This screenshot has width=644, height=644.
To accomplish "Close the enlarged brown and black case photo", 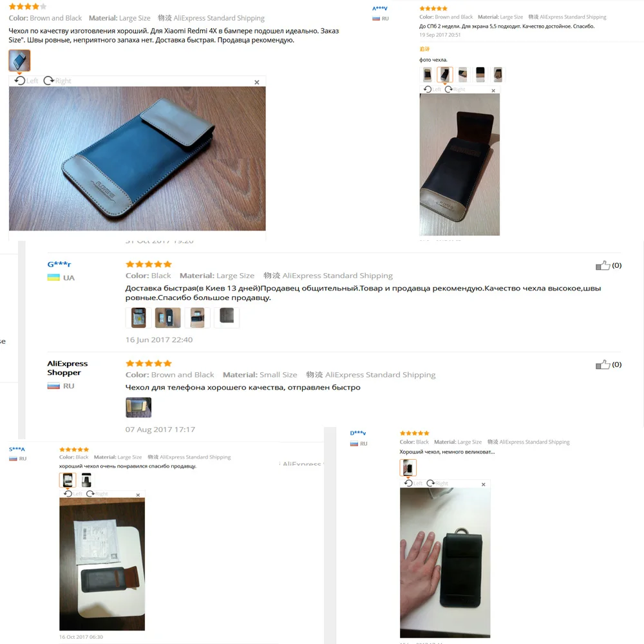I will pos(257,82).
